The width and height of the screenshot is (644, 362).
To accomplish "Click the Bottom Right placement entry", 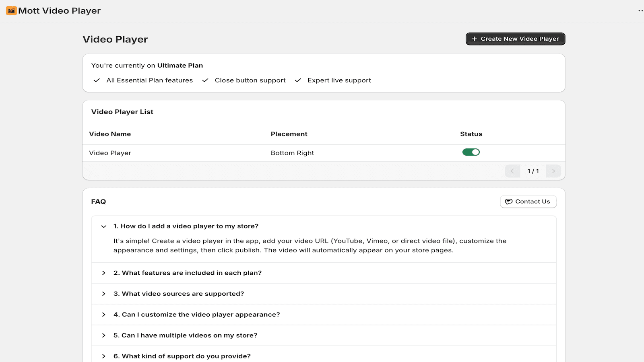I will coord(293,153).
